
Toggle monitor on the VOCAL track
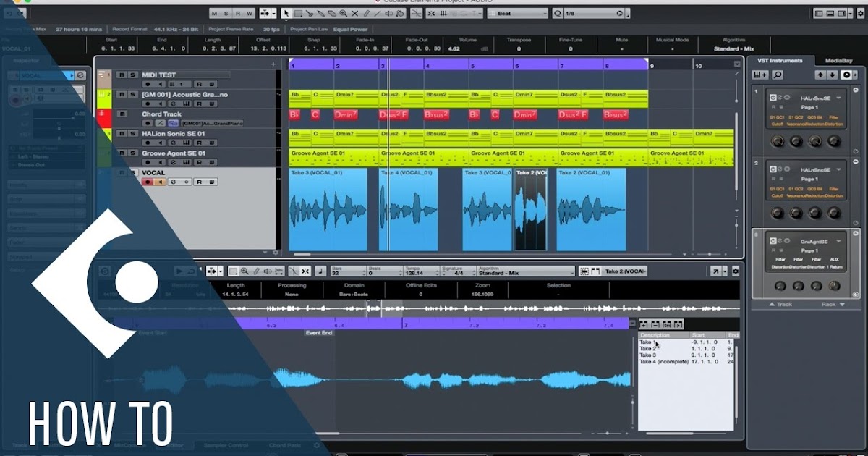point(161,182)
